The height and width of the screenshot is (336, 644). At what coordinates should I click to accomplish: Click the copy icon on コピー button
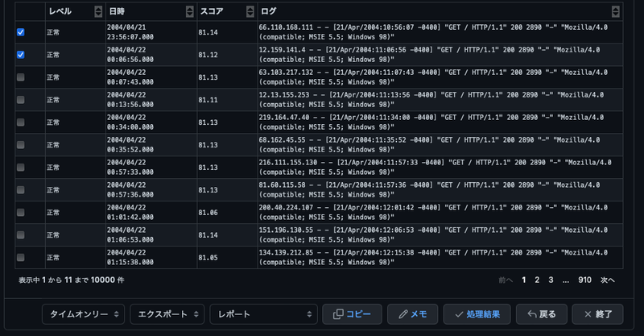pos(338,314)
